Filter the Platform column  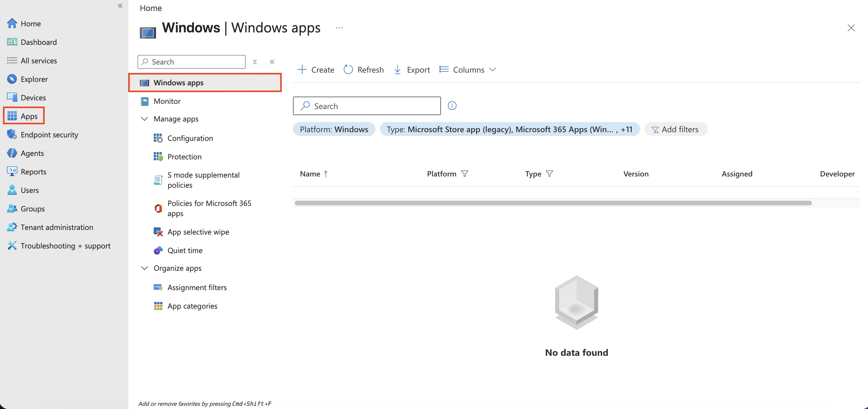(x=465, y=174)
